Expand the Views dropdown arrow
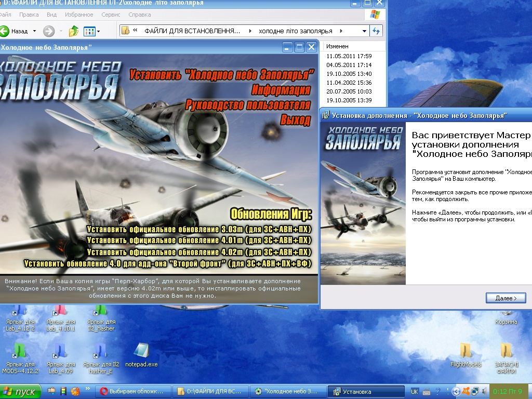This screenshot has height=399, width=532. point(98,32)
